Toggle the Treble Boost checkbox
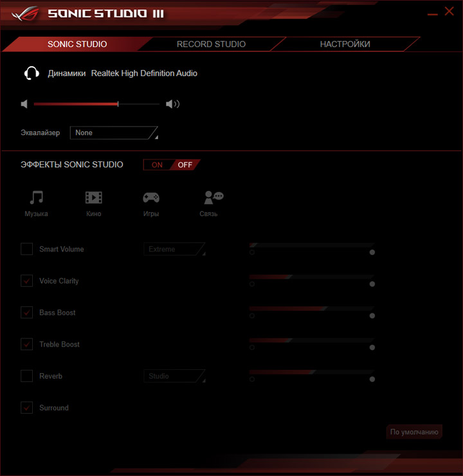The image size is (463, 476). pyautogui.click(x=27, y=344)
